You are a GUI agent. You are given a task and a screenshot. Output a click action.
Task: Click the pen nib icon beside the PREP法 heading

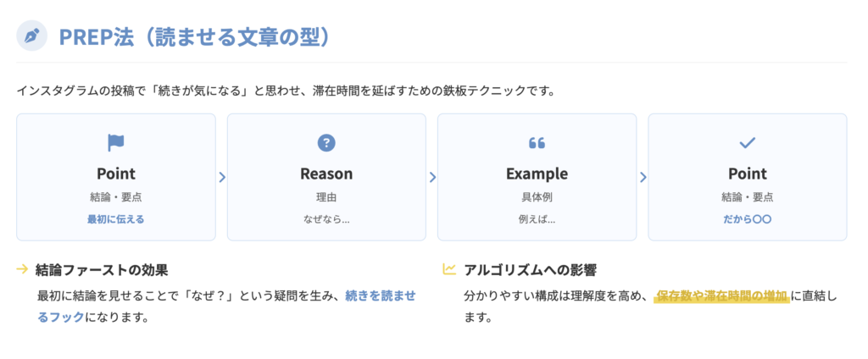point(32,36)
